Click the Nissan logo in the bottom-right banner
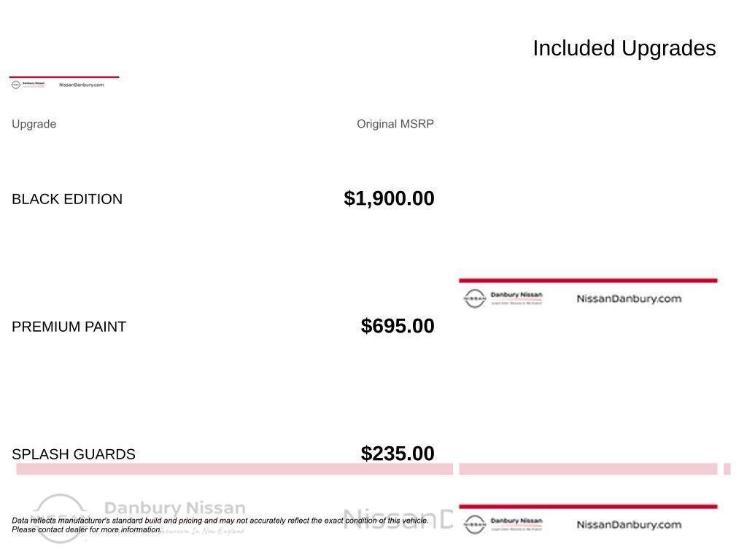 (x=474, y=524)
